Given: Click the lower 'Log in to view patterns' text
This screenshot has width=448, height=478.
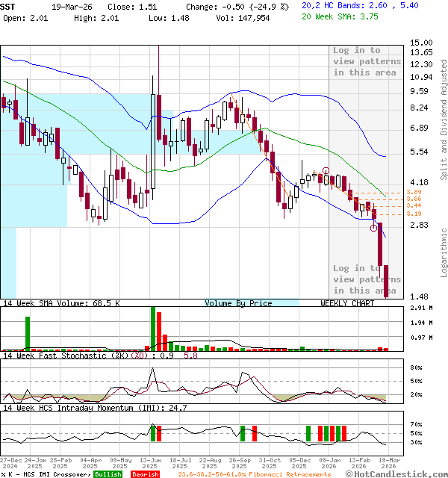Looking at the screenshot, I should point(367,279).
